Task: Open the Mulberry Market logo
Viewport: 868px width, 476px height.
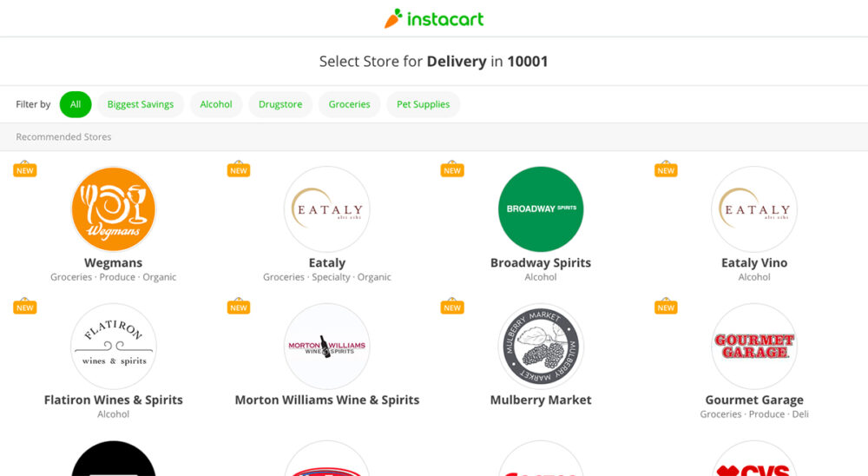Action: point(540,346)
